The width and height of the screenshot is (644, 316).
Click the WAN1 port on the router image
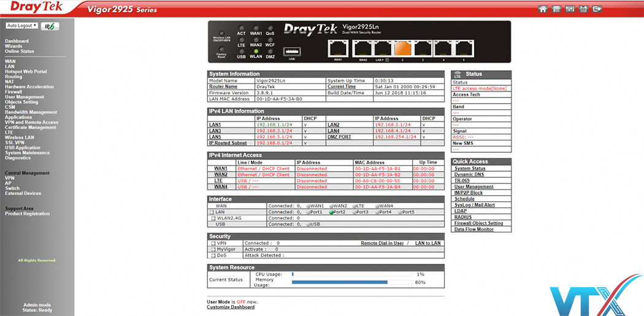(338, 48)
